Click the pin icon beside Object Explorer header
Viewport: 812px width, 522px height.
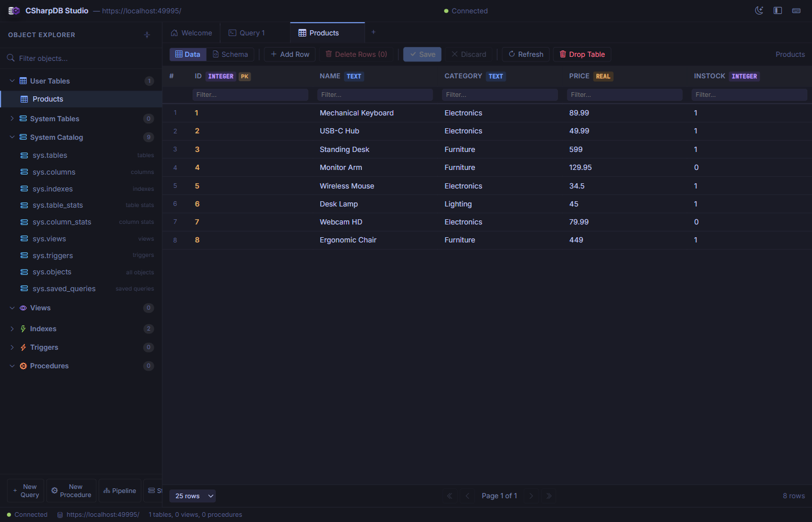tap(147, 35)
